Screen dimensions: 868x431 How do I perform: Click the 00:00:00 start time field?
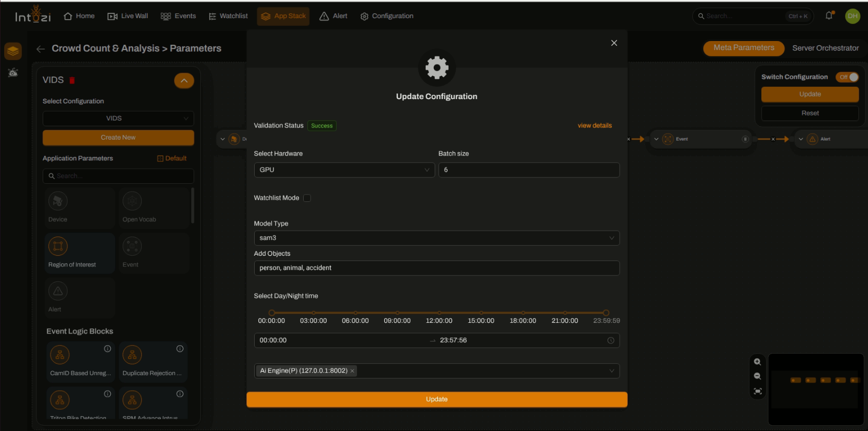pyautogui.click(x=341, y=340)
